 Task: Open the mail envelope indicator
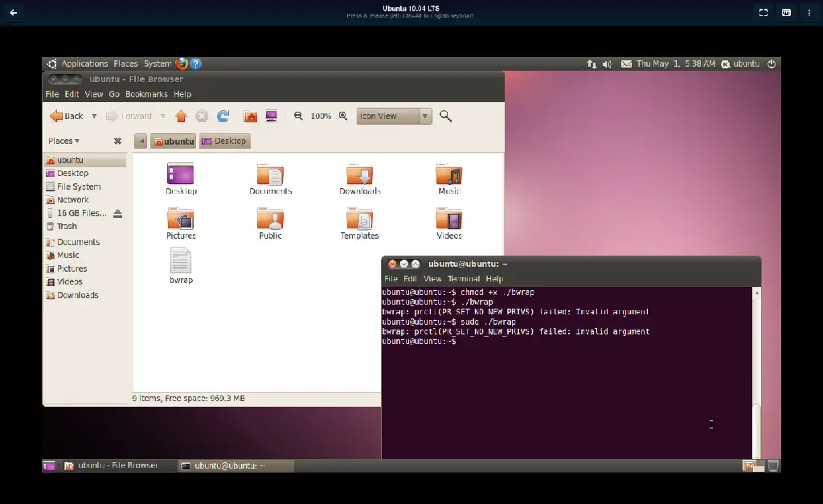626,64
